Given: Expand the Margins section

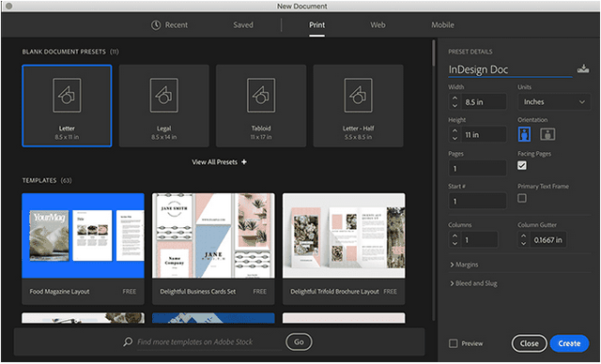Looking at the screenshot, I should (464, 265).
